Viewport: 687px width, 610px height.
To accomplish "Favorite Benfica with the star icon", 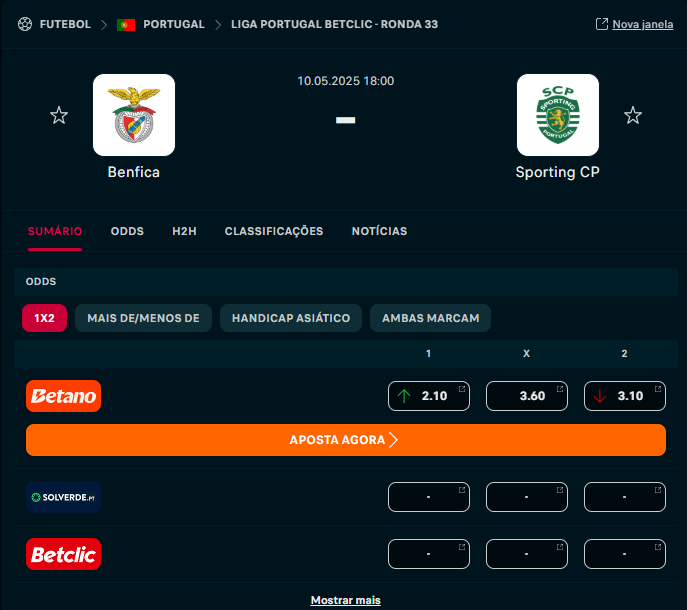I will click(59, 115).
